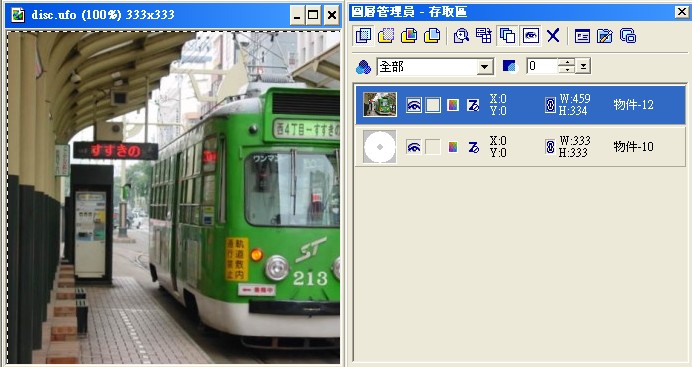
Task: Select the 物件-10 layer row
Action: [520, 147]
